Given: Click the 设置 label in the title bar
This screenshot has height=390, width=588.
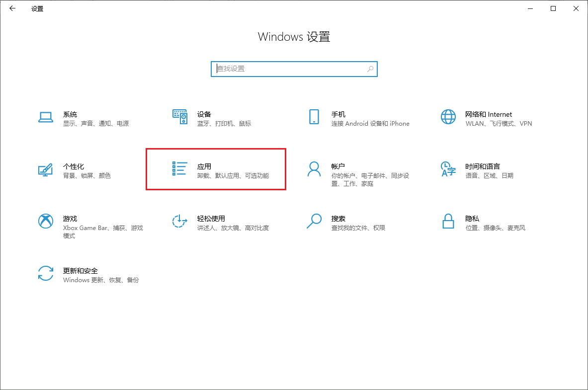Looking at the screenshot, I should tap(38, 8).
